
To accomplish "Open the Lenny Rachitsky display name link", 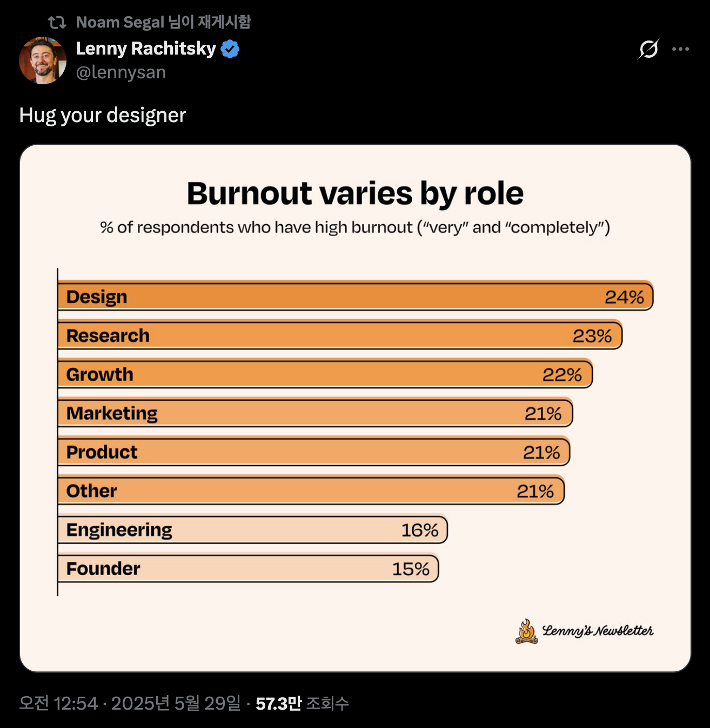I will 146,49.
